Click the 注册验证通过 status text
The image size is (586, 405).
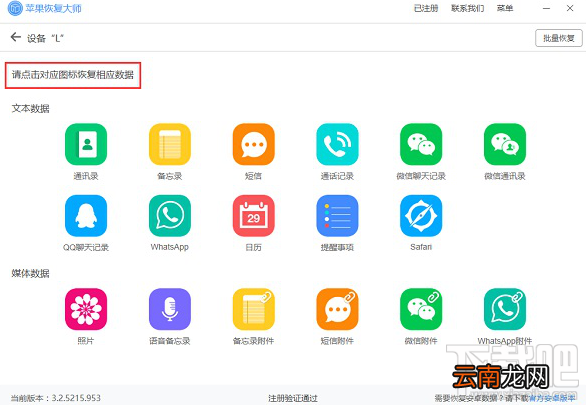(x=293, y=398)
